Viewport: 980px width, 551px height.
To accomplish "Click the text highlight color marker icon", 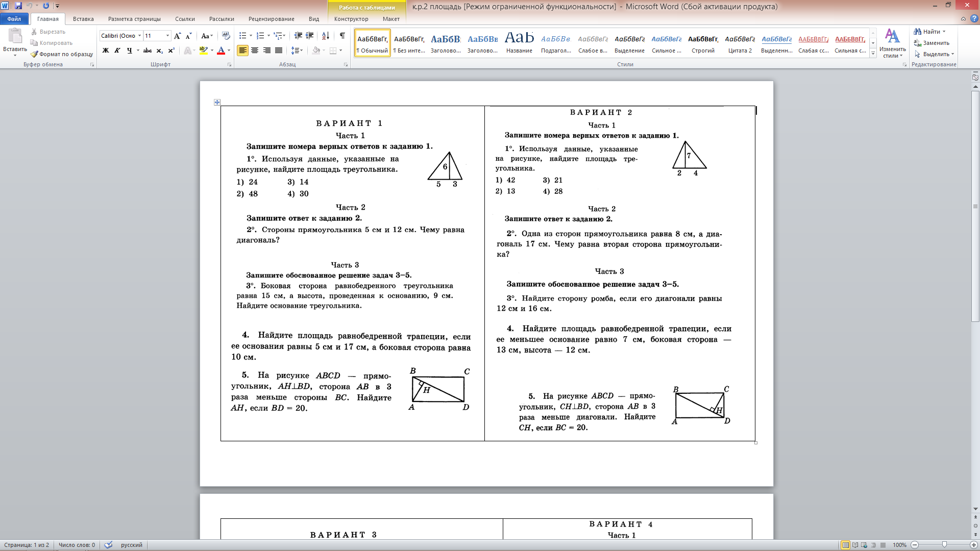I will [203, 51].
